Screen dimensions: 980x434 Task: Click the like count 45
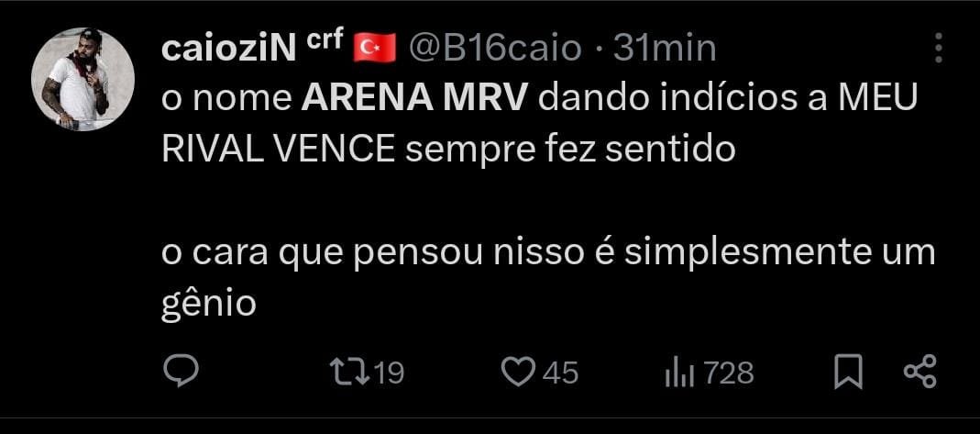point(560,373)
